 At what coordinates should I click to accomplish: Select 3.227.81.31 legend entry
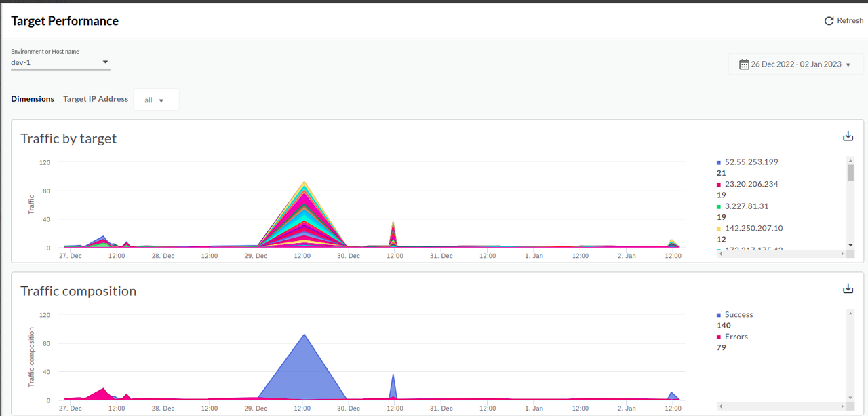(x=746, y=206)
